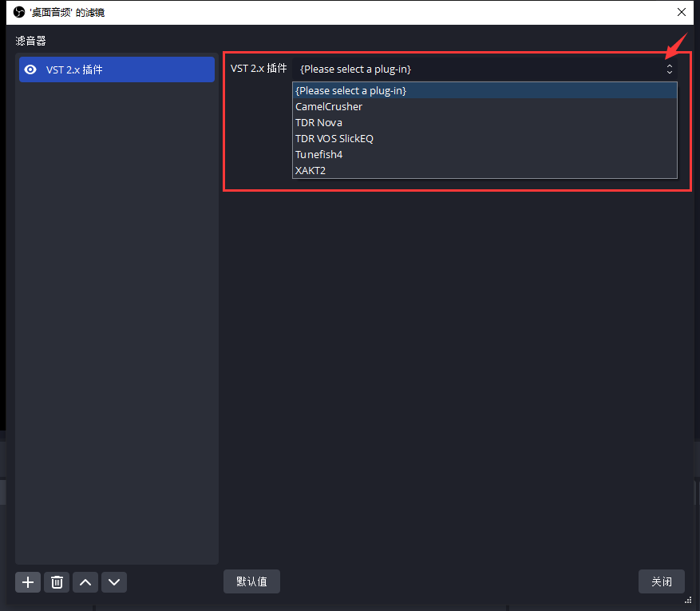Toggle visibility eye of VST 2.x 插件 filter

[x=30, y=69]
